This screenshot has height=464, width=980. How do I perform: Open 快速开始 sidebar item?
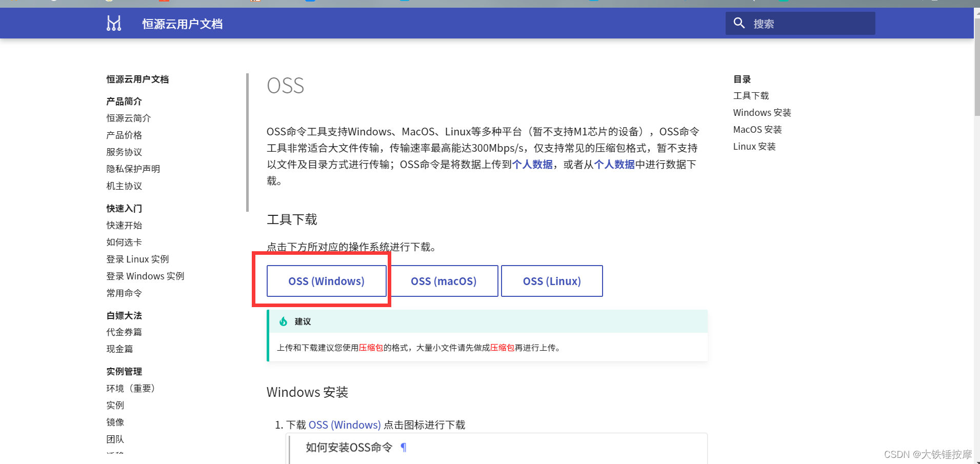point(124,226)
